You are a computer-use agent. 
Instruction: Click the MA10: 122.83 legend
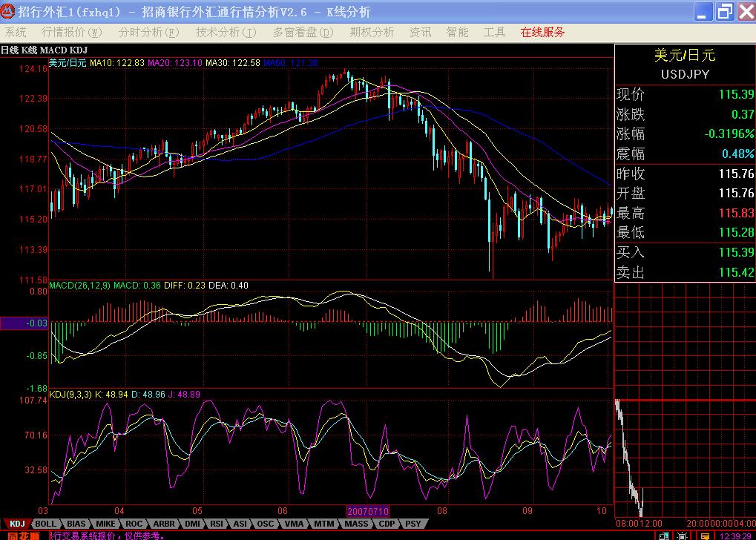coord(117,62)
